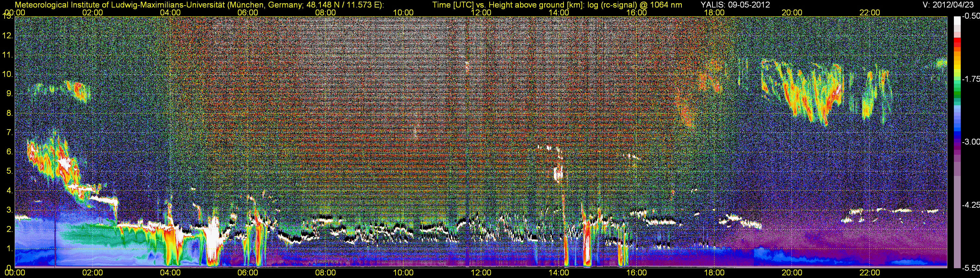Select the 08:00 tick label on the top axis
The height and width of the screenshot is (278, 980).
click(326, 12)
